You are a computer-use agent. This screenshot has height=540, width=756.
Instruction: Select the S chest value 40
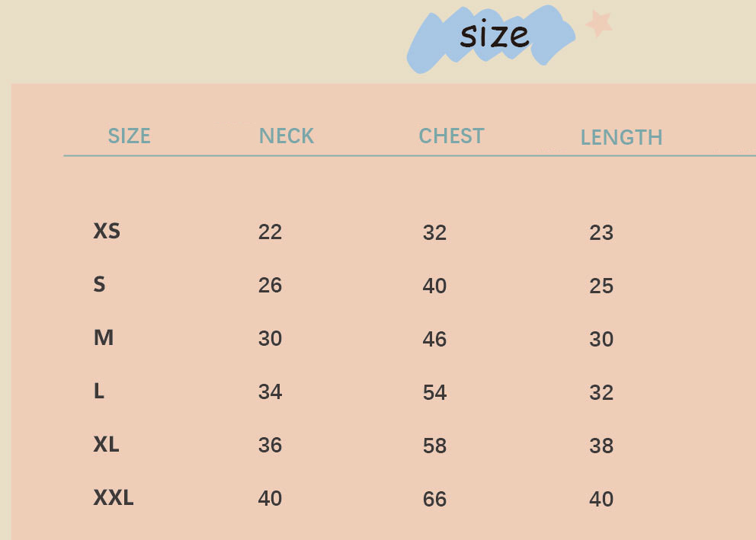coord(434,286)
